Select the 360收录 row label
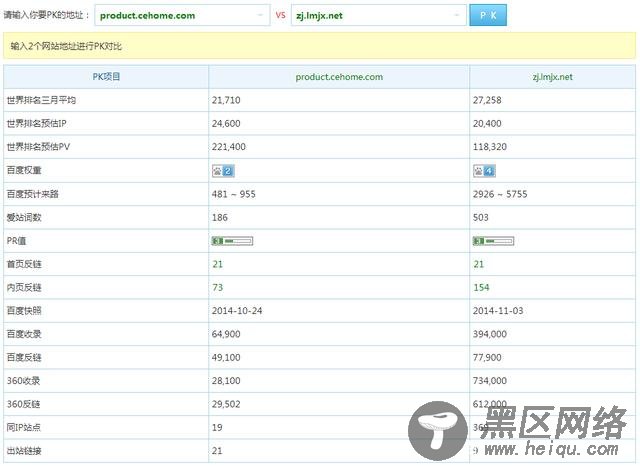Screen dimensions: 640x466 (23, 381)
